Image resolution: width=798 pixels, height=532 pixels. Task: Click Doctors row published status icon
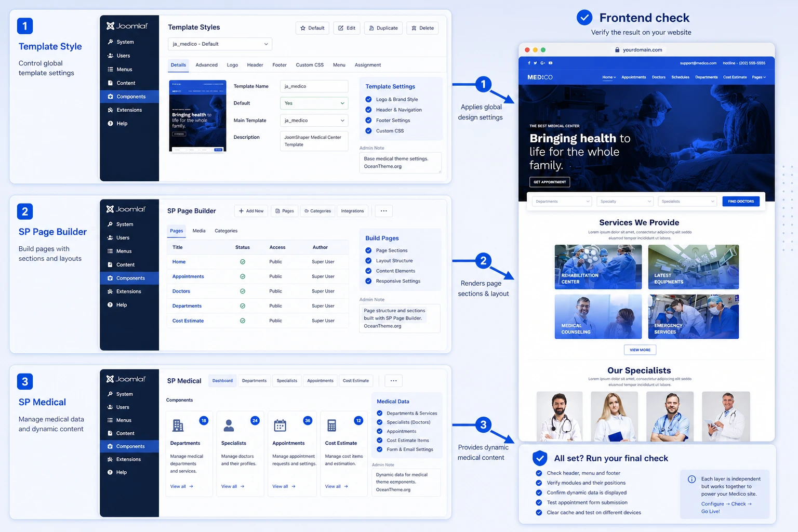[x=243, y=291]
